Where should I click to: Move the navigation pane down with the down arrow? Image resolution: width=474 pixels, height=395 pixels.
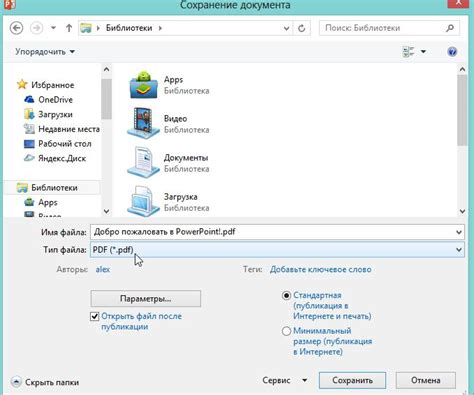[x=106, y=211]
